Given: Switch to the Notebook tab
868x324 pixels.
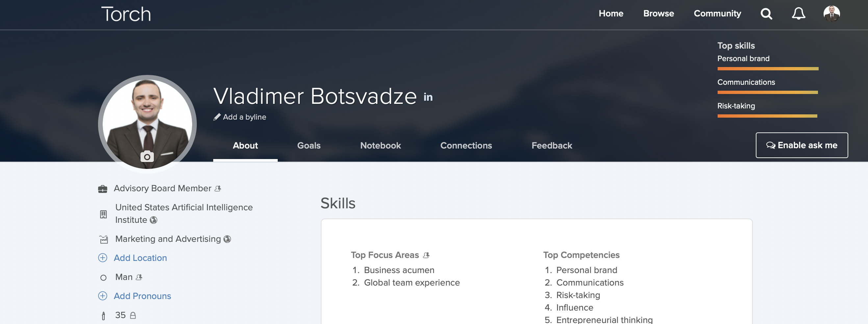Looking at the screenshot, I should 380,146.
